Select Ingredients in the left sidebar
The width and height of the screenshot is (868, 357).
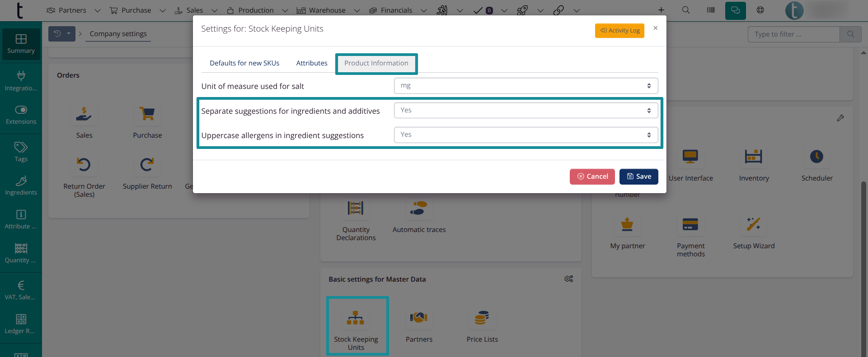(21, 185)
